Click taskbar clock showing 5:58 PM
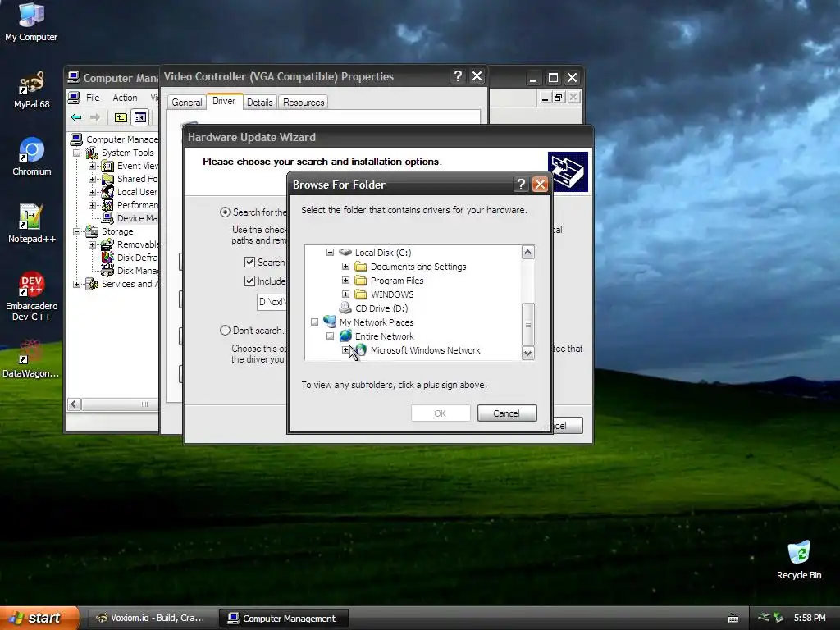Image resolution: width=840 pixels, height=630 pixels. pyautogui.click(x=810, y=618)
